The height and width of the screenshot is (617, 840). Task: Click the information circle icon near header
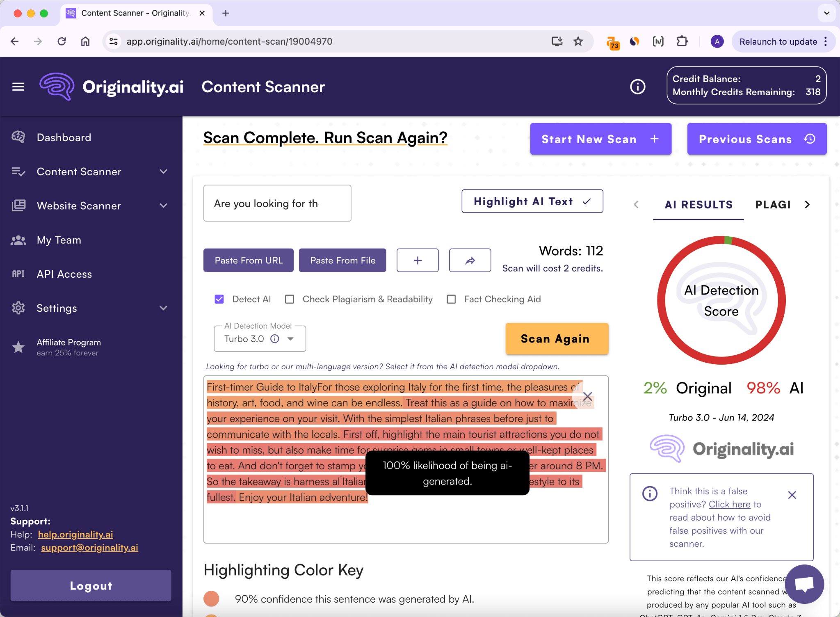(637, 86)
